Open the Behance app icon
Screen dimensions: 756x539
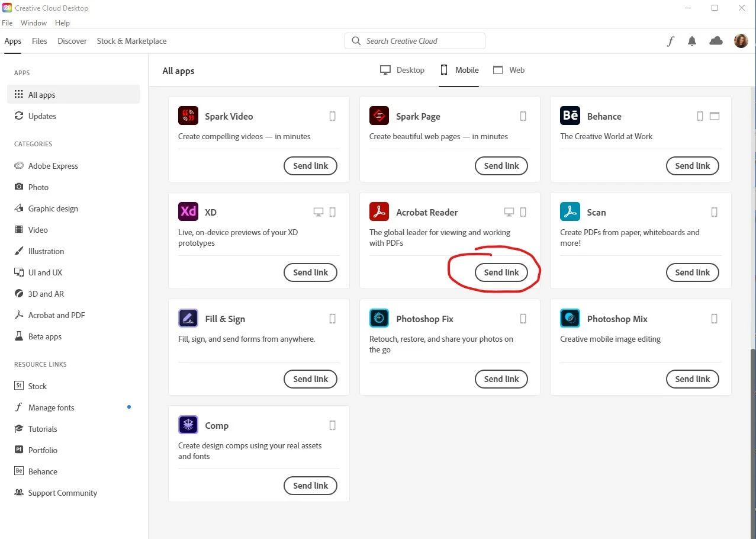click(x=570, y=115)
